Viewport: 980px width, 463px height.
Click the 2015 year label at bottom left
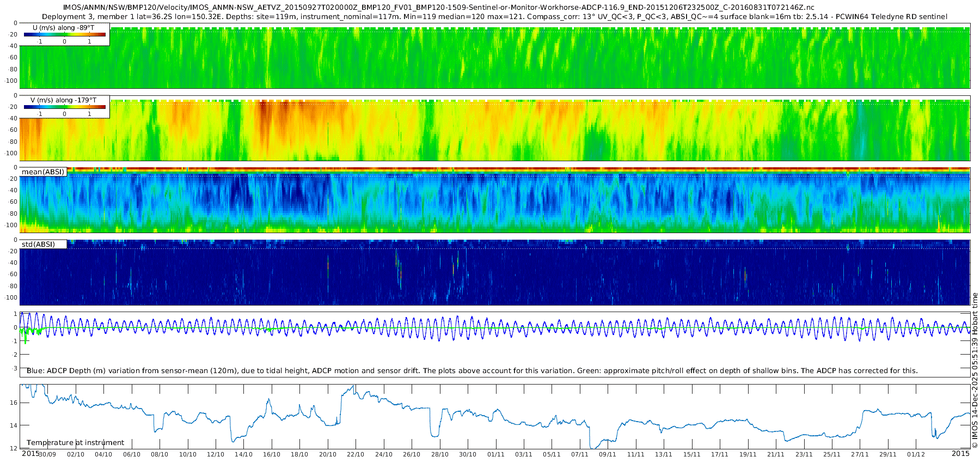(30, 454)
